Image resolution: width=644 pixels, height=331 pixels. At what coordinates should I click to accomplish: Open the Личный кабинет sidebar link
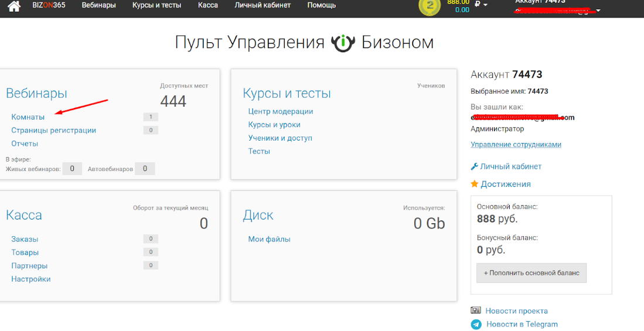tap(510, 166)
